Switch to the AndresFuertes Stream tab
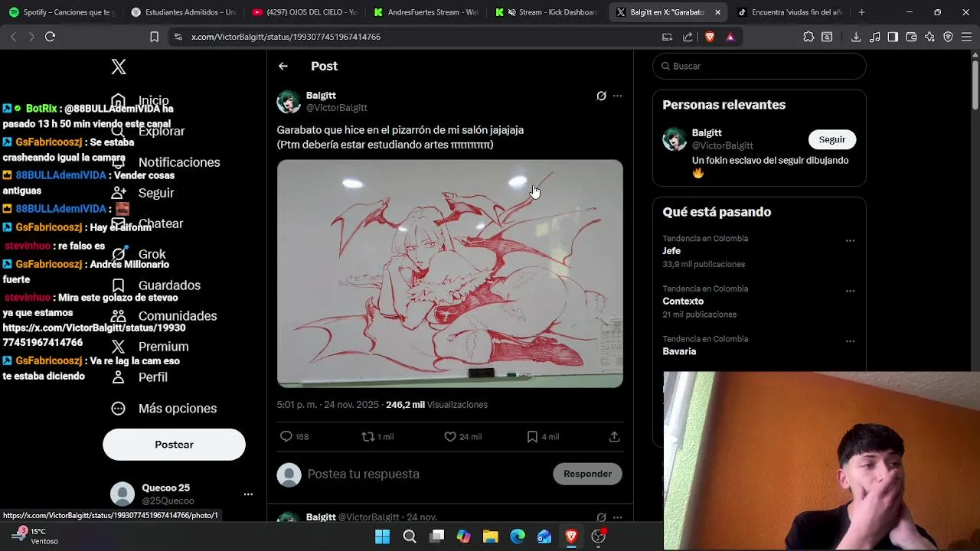 click(x=426, y=12)
